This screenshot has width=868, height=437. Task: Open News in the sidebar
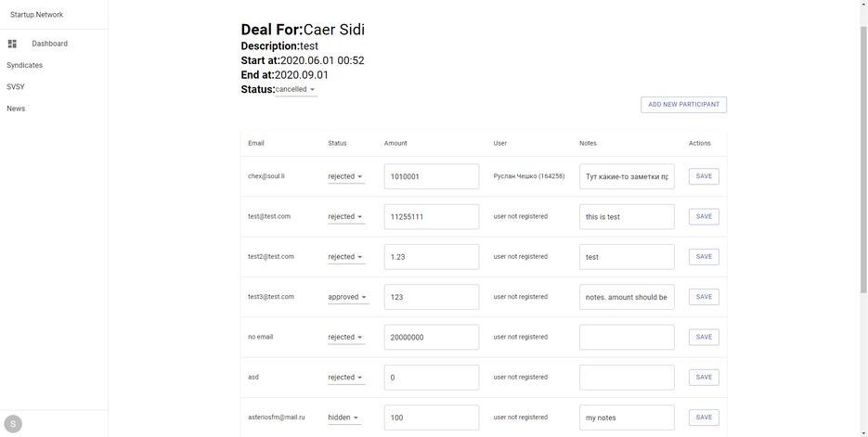click(x=16, y=109)
